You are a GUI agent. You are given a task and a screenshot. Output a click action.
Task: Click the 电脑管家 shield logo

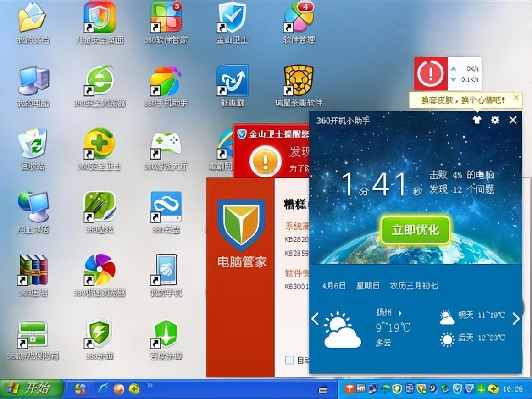[241, 225]
